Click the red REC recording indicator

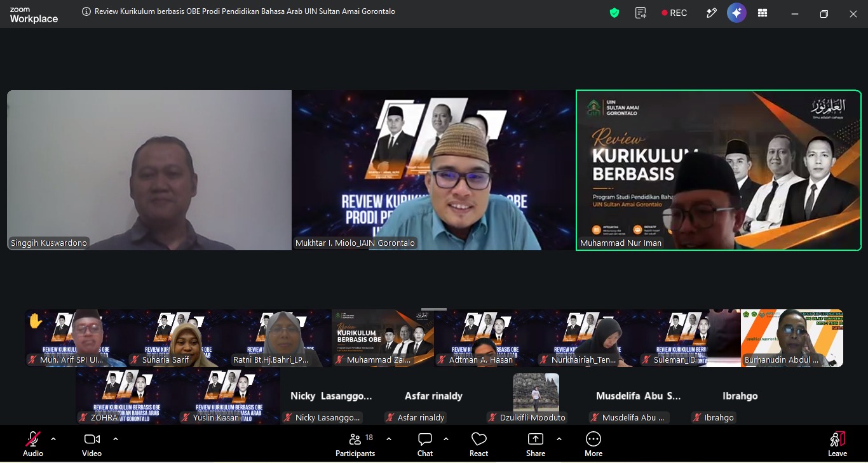click(674, 13)
